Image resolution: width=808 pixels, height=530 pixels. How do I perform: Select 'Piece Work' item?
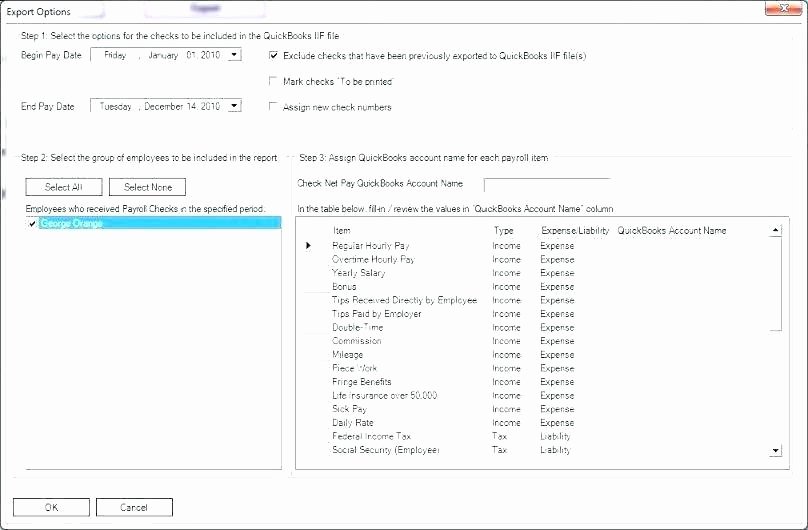(x=355, y=368)
